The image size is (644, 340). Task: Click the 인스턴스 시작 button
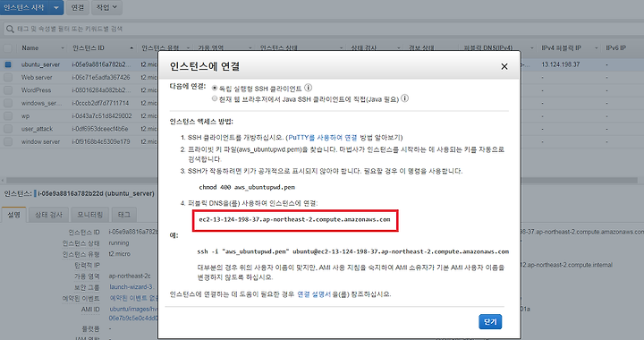coord(24,7)
